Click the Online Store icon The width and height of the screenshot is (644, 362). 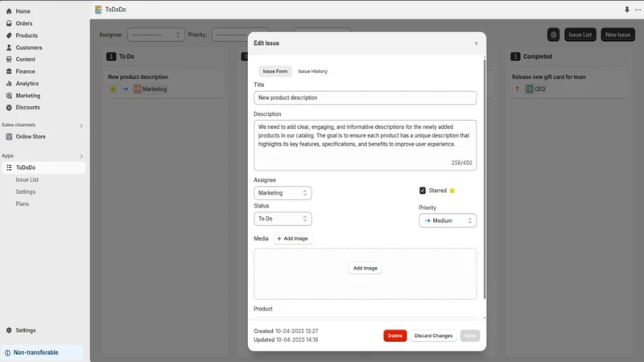(9, 137)
